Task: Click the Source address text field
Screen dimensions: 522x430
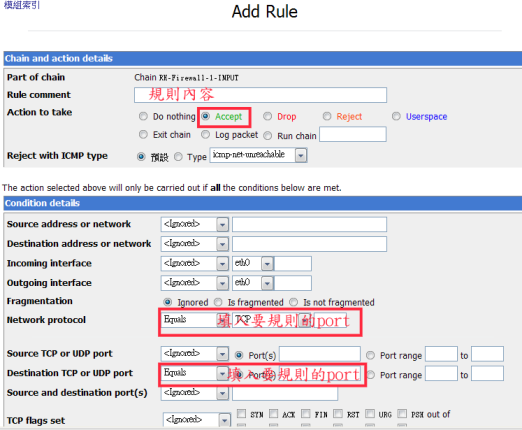Action: pyautogui.click(x=309, y=224)
